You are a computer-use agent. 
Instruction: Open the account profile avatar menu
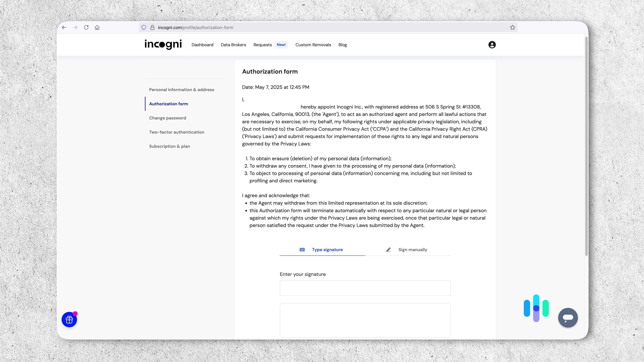(492, 44)
